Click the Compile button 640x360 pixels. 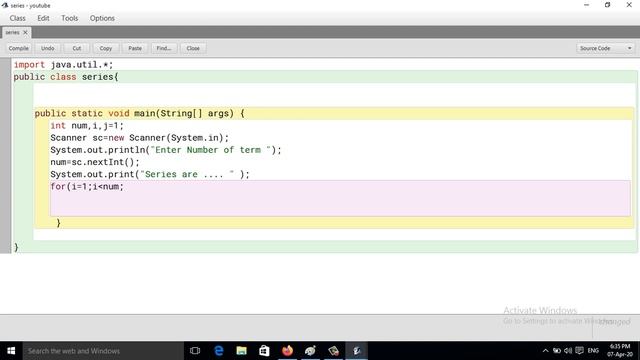[x=19, y=48]
